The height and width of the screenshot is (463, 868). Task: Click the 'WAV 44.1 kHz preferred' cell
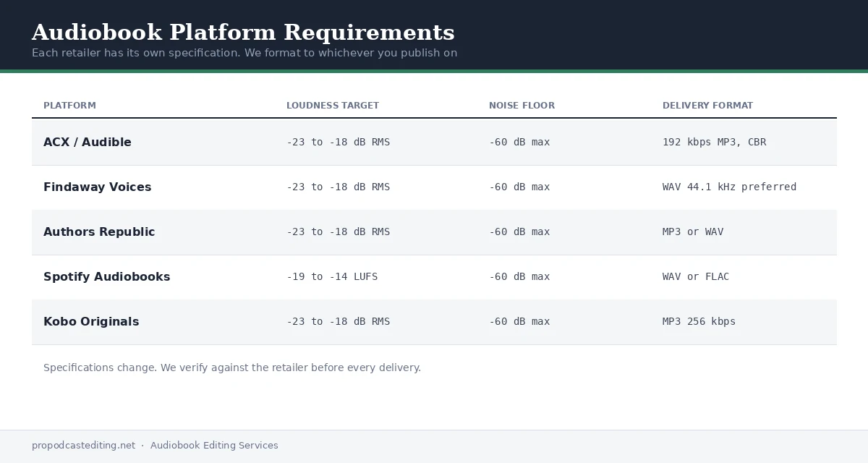729,187
